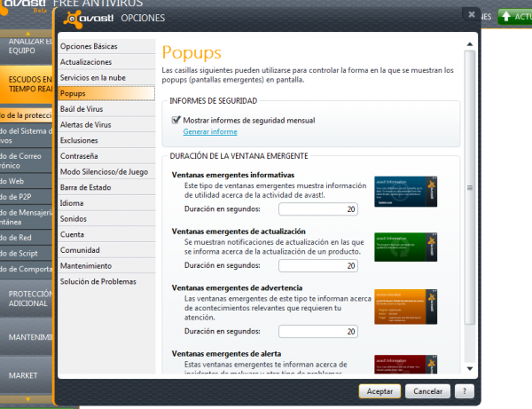The image size is (532, 409).
Task: Click the green update popup preview thumbnail
Action: pos(405,248)
